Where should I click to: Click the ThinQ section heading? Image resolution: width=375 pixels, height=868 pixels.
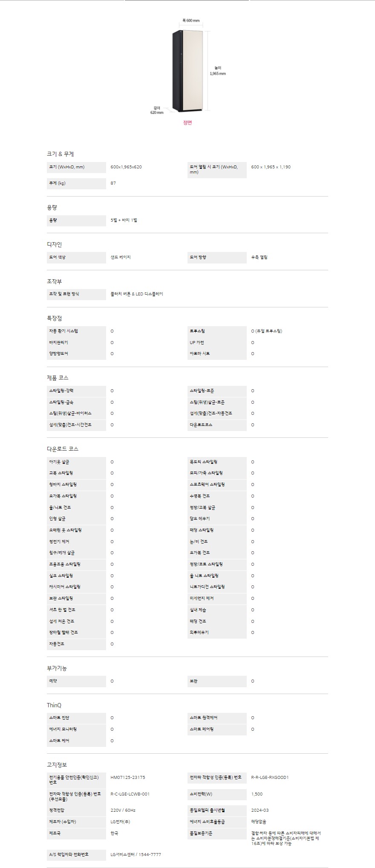54,706
